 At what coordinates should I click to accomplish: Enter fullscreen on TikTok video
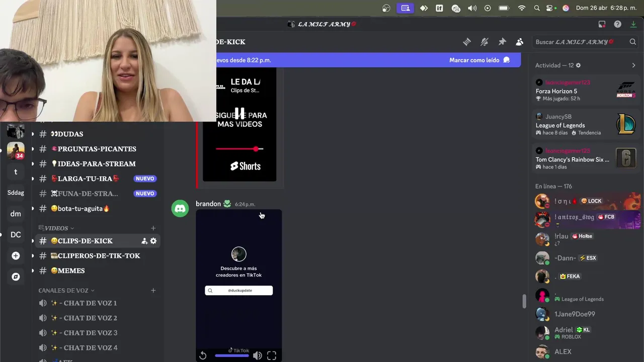(x=272, y=355)
